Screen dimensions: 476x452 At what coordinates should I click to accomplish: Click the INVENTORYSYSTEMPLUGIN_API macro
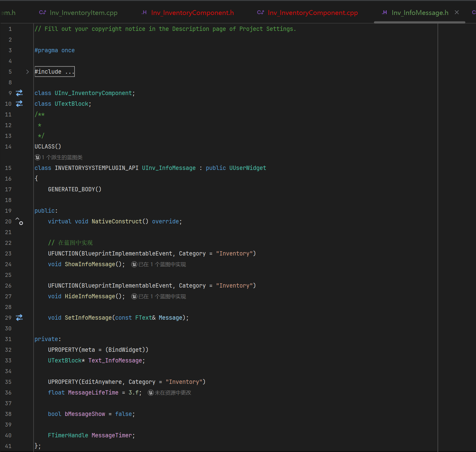96,168
